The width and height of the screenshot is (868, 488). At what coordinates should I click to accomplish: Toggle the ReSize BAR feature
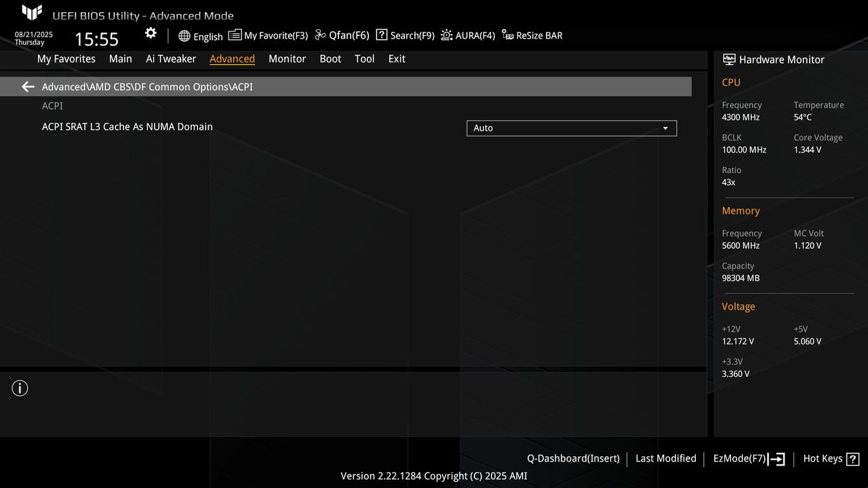(x=532, y=35)
